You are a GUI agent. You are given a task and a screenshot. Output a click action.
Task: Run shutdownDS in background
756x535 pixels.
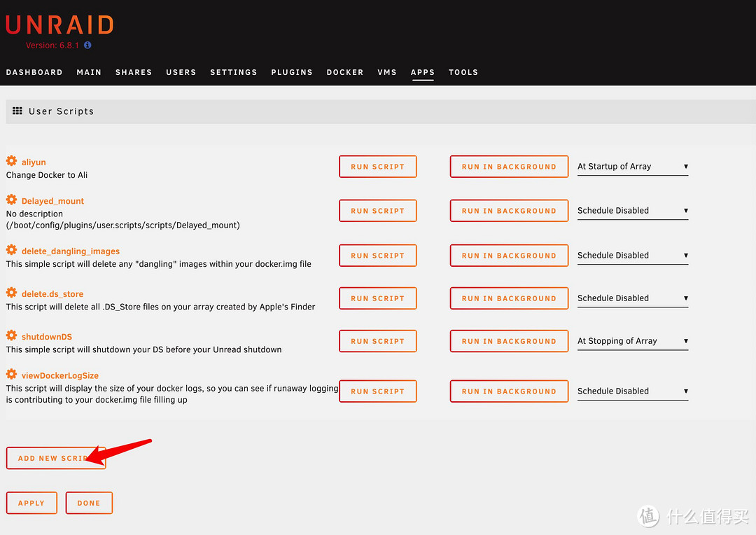509,341
